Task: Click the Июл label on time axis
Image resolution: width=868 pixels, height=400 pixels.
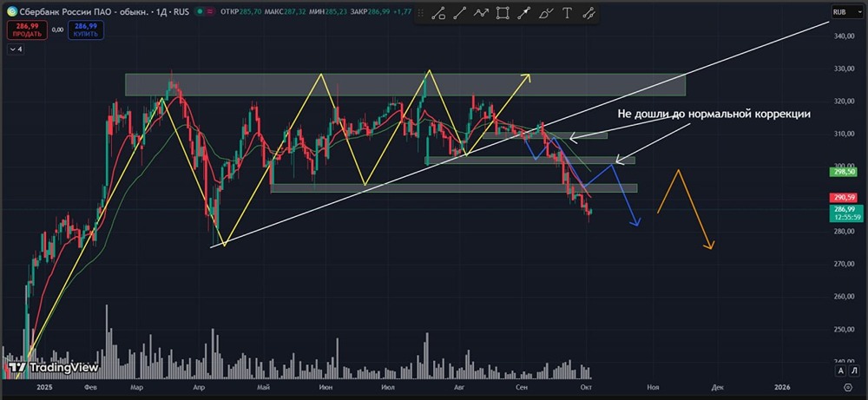Action: tap(390, 387)
